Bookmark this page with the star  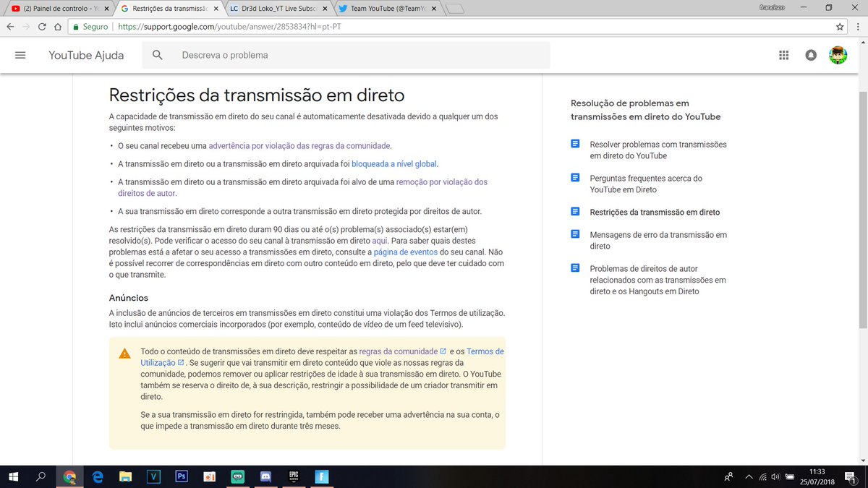840,27
